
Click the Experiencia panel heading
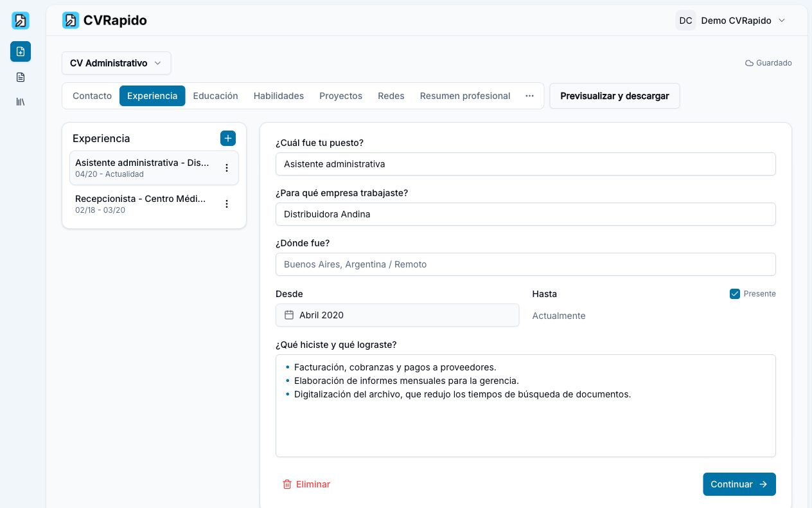tap(101, 138)
